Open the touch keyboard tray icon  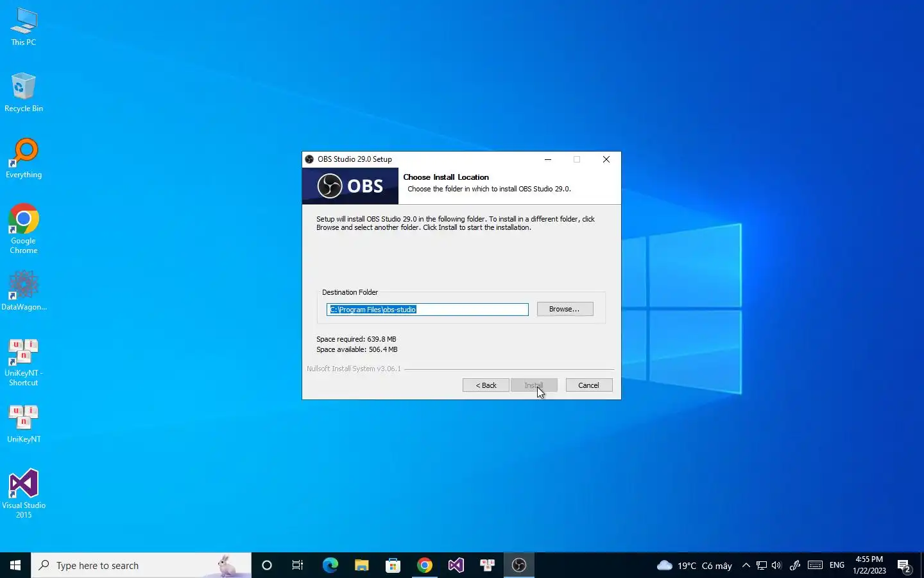click(815, 565)
